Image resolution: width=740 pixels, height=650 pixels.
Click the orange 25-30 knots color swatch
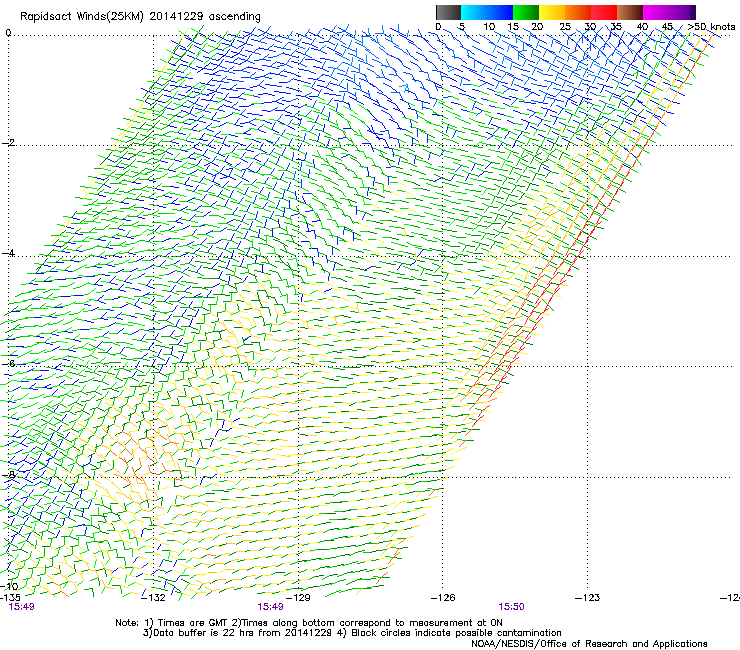pos(578,12)
